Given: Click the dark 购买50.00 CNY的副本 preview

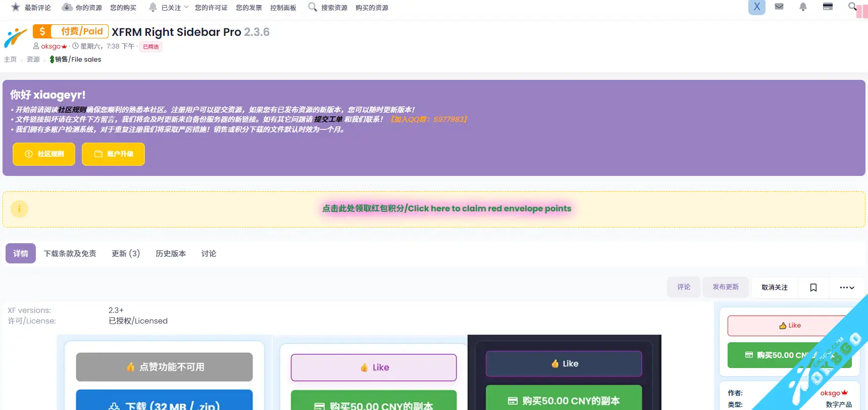Looking at the screenshot, I should pos(564,398).
